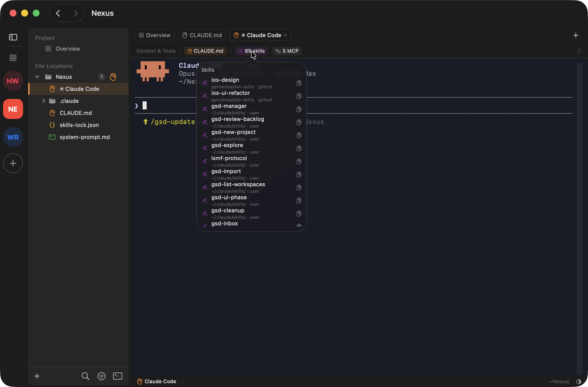Copy the ios-design skill
The image size is (588, 387).
click(x=299, y=83)
